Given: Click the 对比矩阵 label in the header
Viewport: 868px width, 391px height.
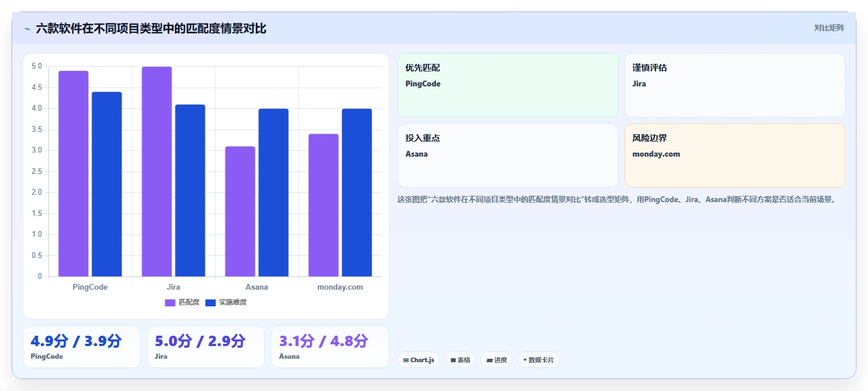Looking at the screenshot, I should (x=829, y=28).
